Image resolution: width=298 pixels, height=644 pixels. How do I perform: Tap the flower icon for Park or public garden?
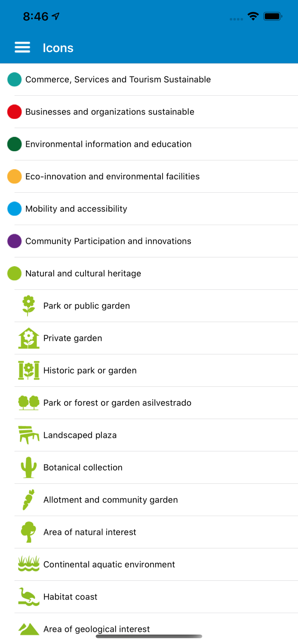(28, 306)
